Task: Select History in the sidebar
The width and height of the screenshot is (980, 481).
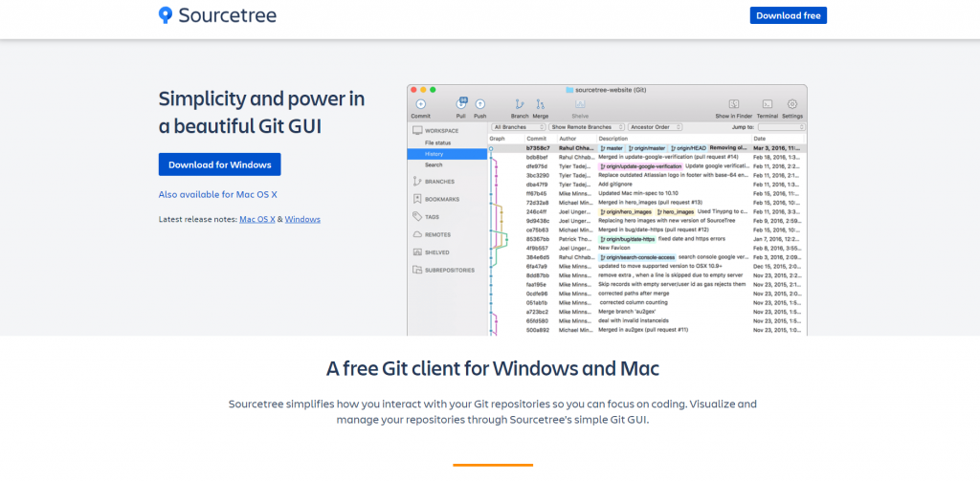Action: [447, 154]
